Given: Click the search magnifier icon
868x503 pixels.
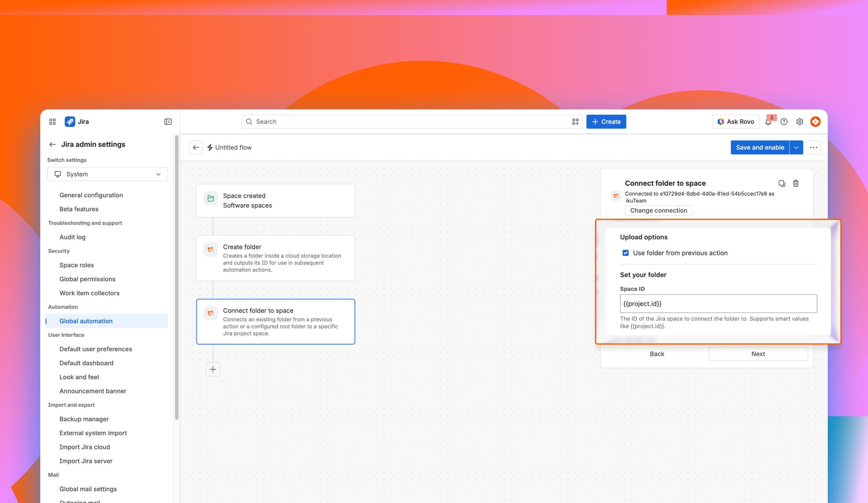Looking at the screenshot, I should tap(249, 122).
